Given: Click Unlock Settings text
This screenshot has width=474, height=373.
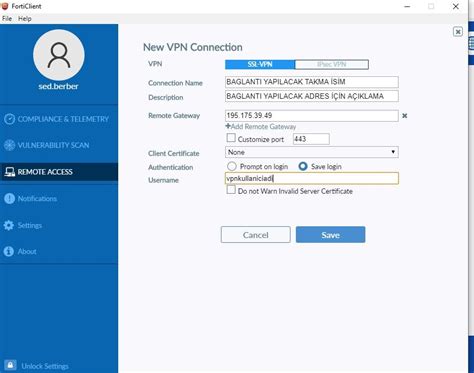Looking at the screenshot, I should 45,366.
